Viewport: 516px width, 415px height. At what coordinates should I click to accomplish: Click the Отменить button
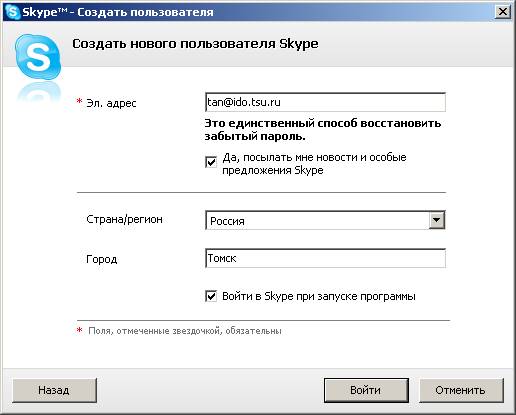[x=461, y=390]
